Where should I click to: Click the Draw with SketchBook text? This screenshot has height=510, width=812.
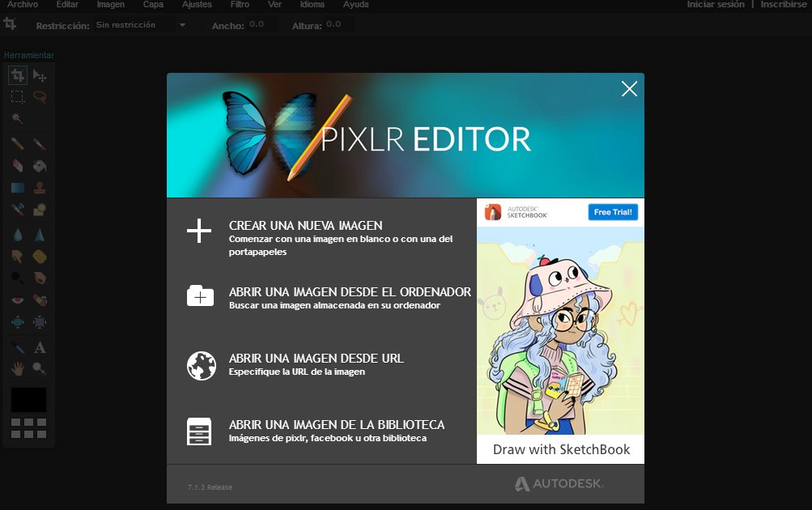click(561, 449)
